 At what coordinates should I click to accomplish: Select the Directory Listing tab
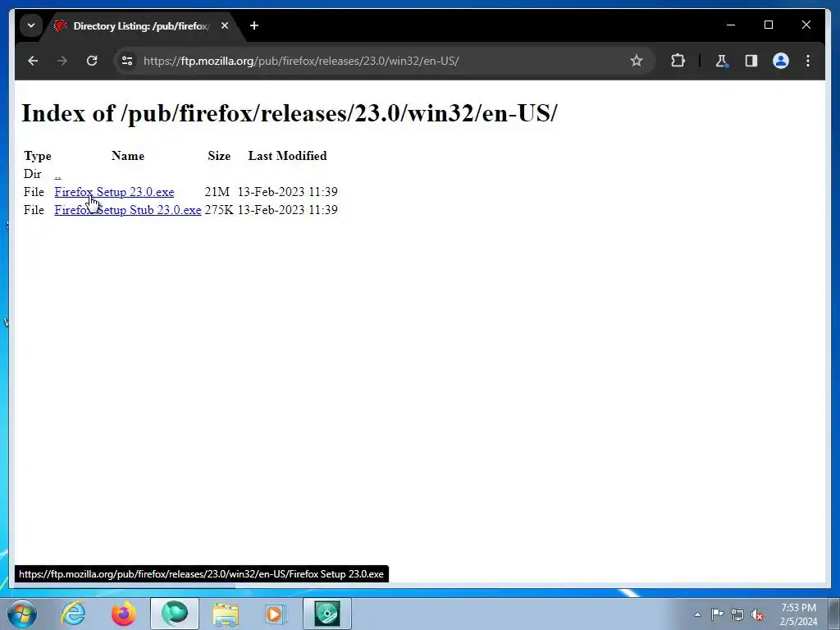140,25
